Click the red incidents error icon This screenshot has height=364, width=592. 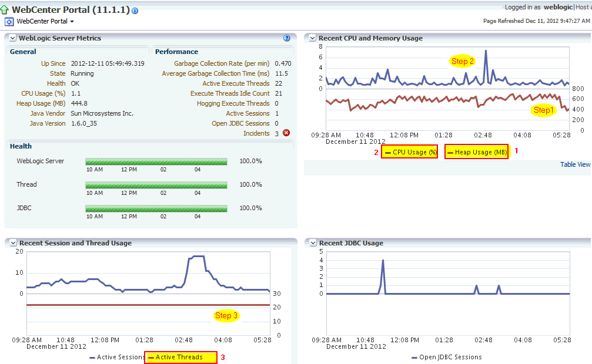coord(286,133)
